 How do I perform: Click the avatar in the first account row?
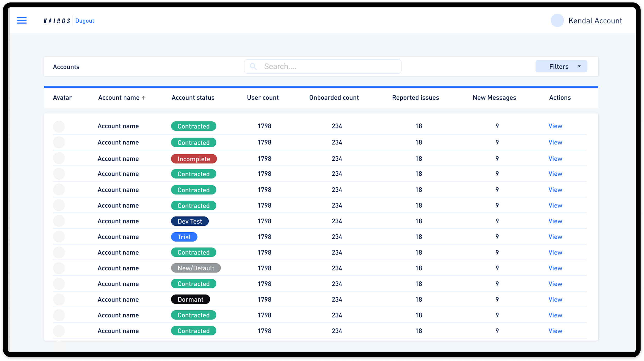59,126
